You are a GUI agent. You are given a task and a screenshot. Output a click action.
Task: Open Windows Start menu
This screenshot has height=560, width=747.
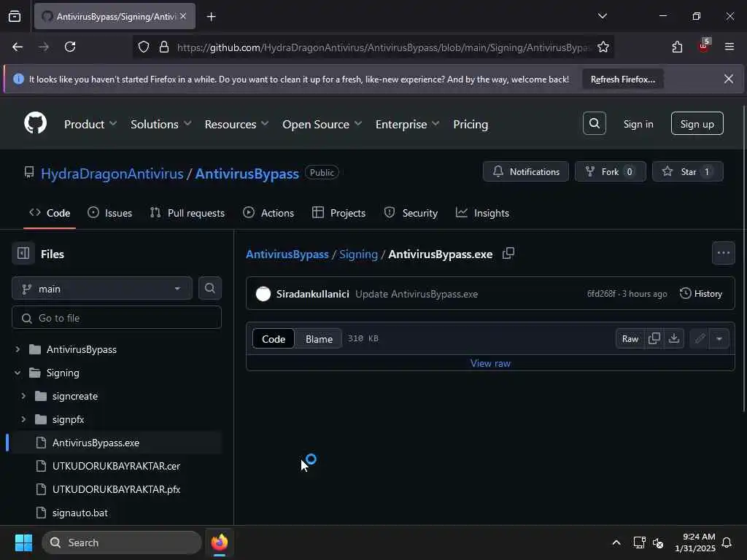point(23,542)
